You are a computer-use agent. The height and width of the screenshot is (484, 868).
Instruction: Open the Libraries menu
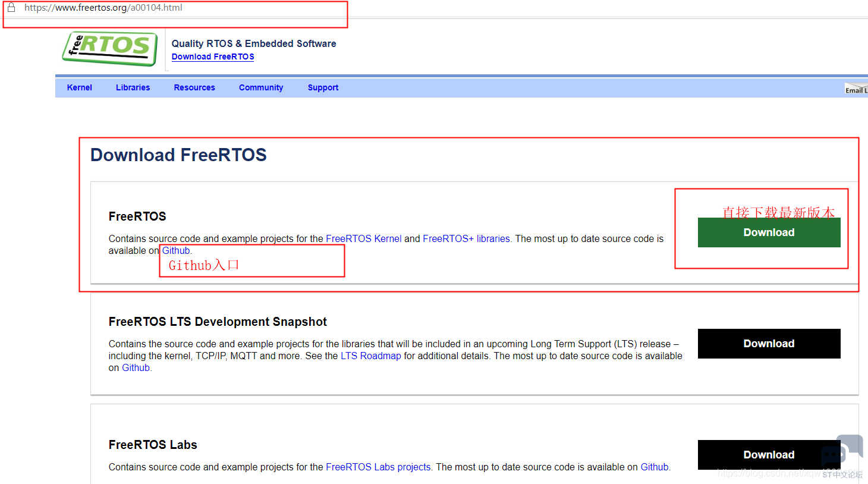(x=133, y=87)
